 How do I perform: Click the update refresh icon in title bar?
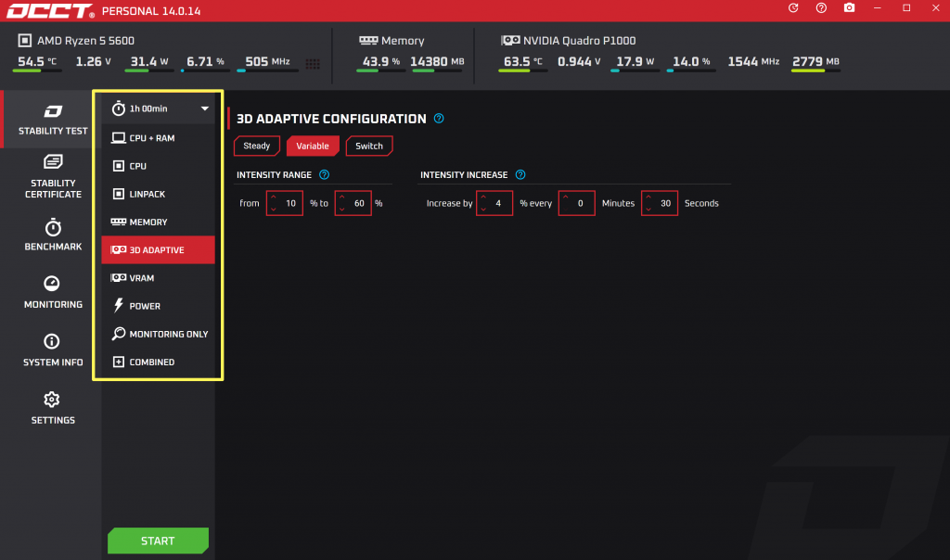pos(793,7)
